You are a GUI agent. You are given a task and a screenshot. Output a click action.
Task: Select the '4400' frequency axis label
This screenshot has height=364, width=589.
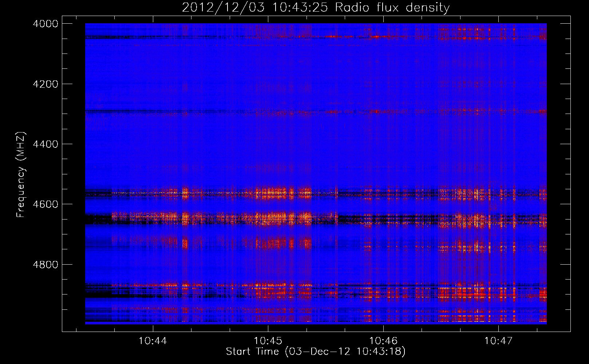pyautogui.click(x=46, y=144)
